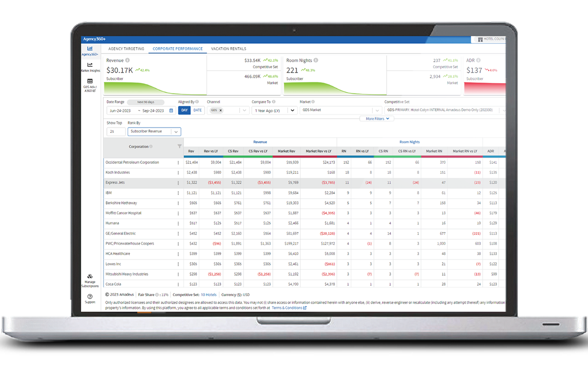Viewport: 588px width, 366px height.
Task: Open the Rank By Subscriber Revenue dropdown
Action: 154,132
